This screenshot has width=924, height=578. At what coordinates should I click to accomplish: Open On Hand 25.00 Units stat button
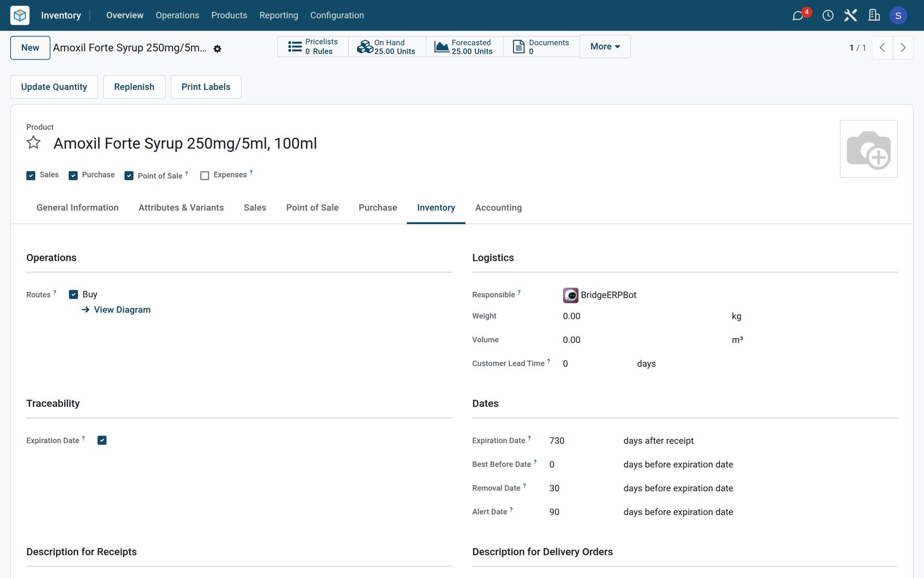click(387, 47)
